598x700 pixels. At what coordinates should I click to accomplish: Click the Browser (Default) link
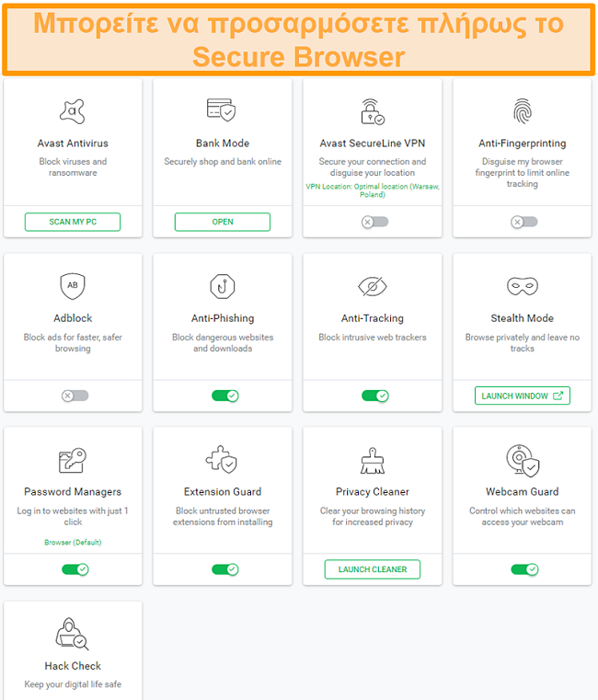73,543
